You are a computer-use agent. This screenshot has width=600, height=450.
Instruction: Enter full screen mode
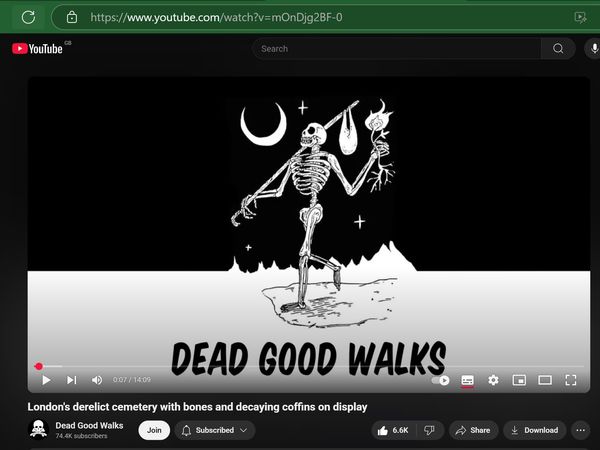(x=571, y=380)
